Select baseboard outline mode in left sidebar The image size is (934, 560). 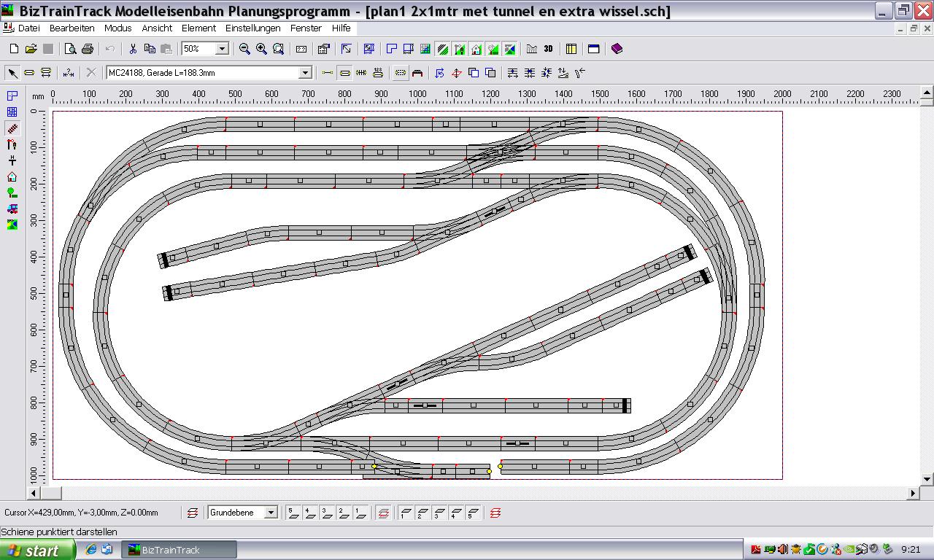tap(12, 96)
